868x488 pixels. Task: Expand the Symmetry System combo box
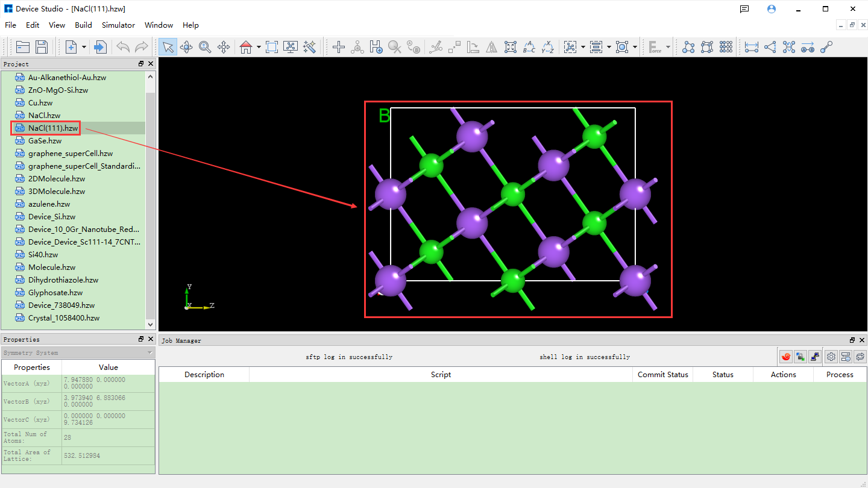tap(150, 352)
